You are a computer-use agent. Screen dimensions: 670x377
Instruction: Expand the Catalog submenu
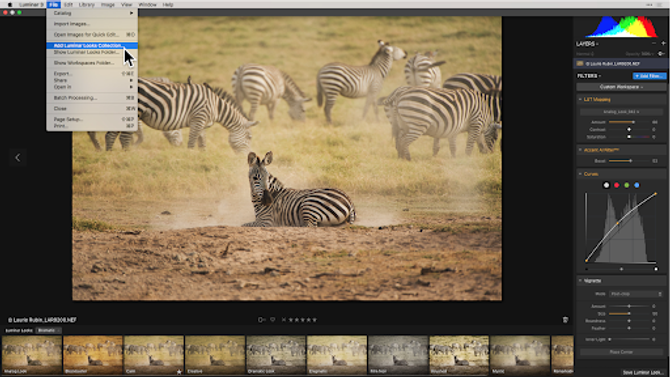92,13
